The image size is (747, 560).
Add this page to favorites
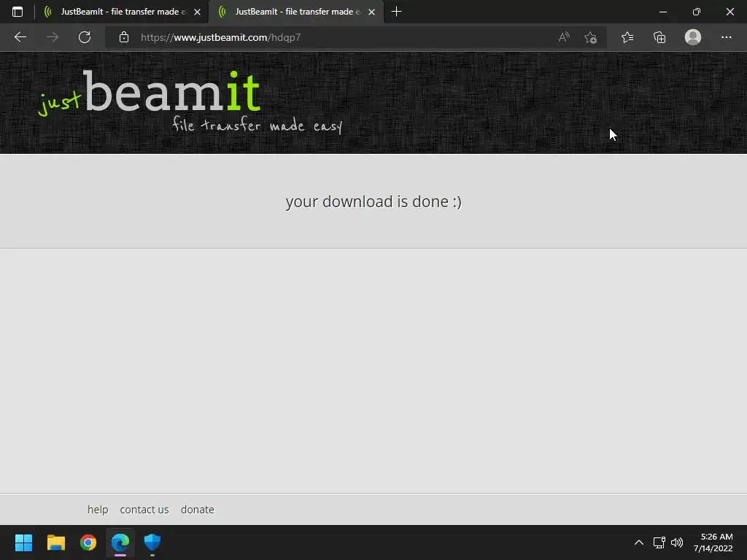591,37
